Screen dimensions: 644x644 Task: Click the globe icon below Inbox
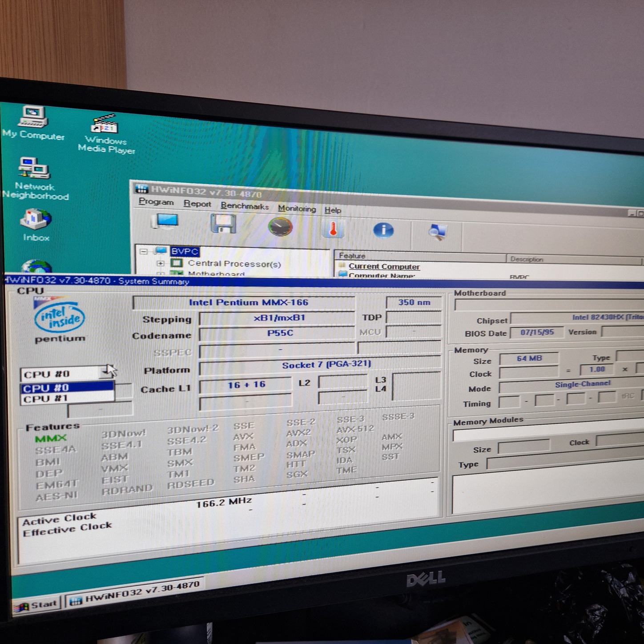(36, 266)
